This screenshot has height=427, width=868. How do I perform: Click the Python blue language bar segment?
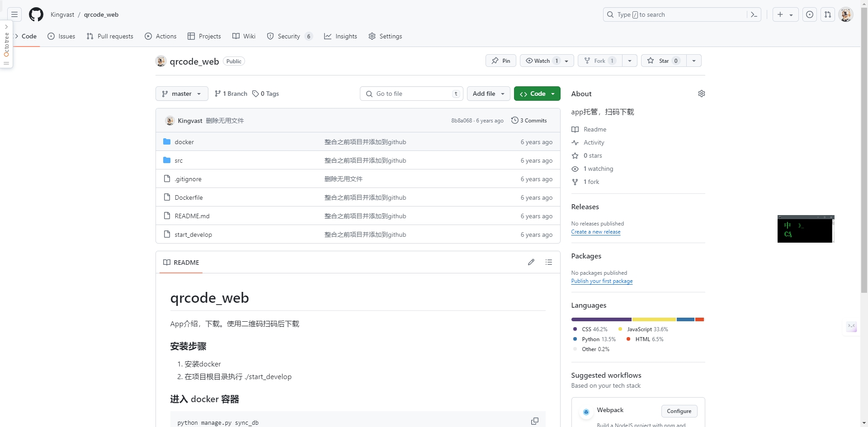[x=685, y=319]
